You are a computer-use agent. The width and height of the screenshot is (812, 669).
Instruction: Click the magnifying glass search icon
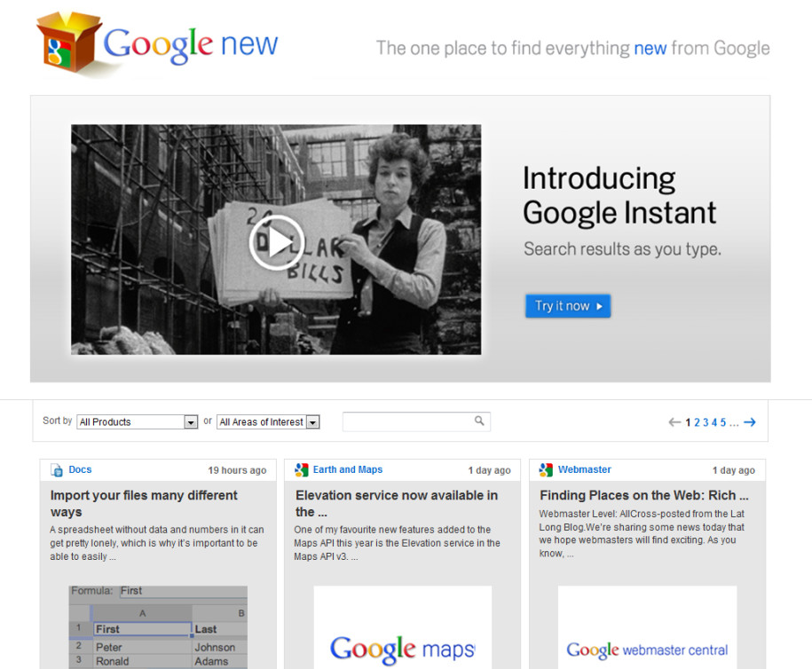tap(479, 421)
